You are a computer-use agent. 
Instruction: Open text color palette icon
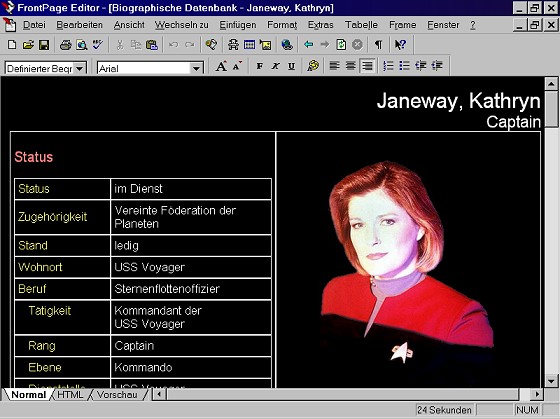(x=313, y=66)
